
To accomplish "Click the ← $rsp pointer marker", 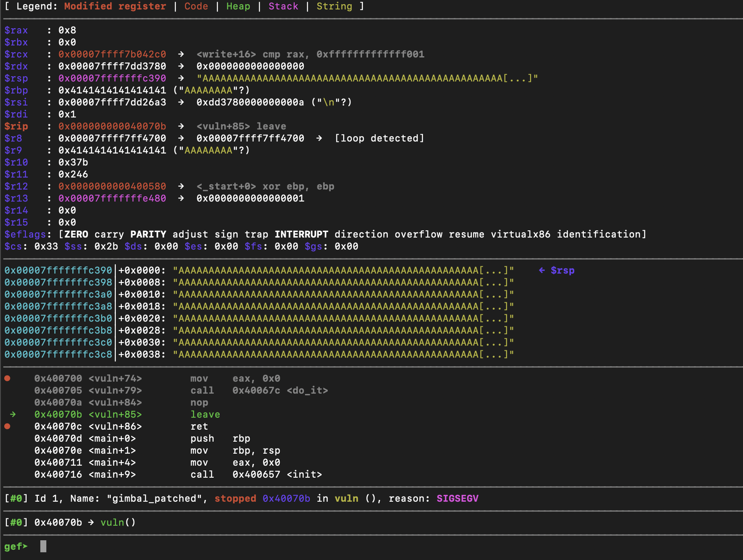I will click(x=557, y=271).
